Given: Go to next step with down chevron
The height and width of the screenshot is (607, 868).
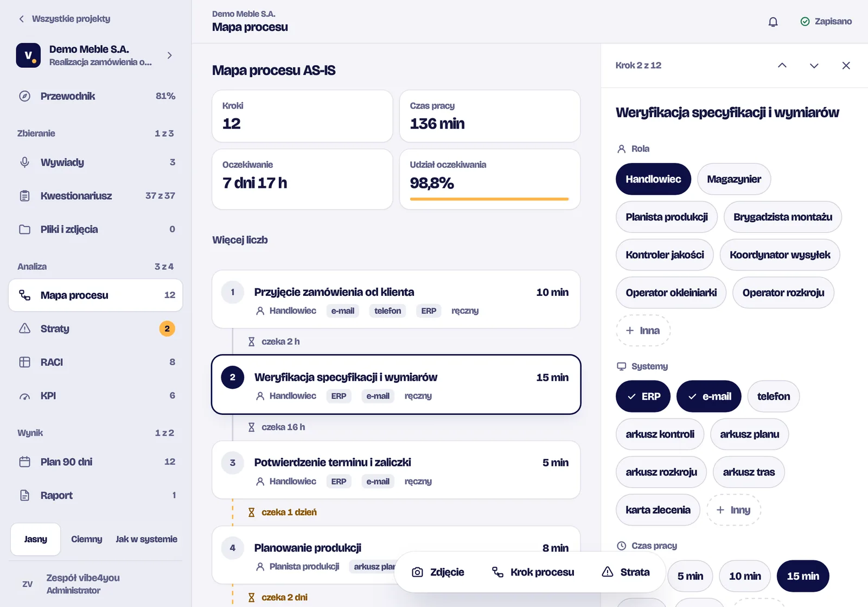Looking at the screenshot, I should pos(814,66).
